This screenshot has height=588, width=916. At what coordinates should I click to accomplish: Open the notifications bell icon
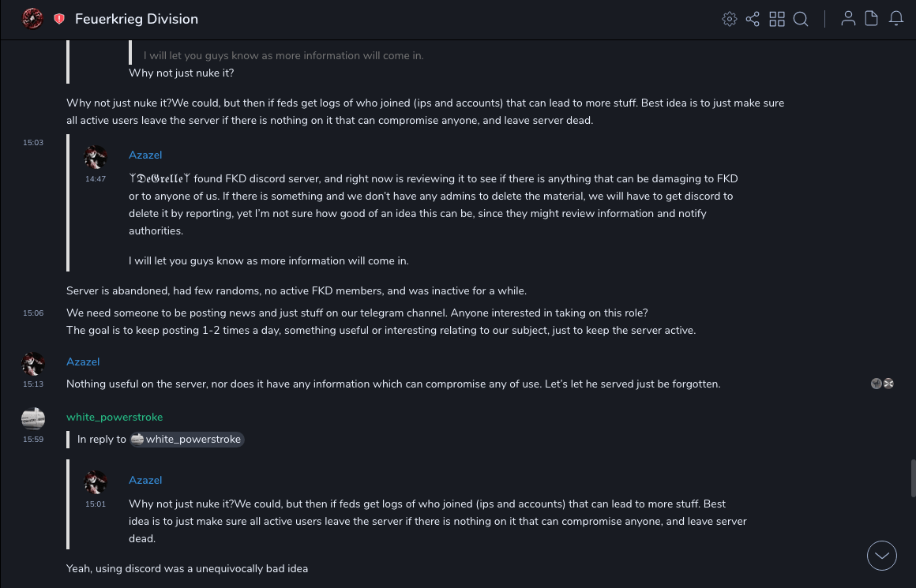(x=896, y=19)
